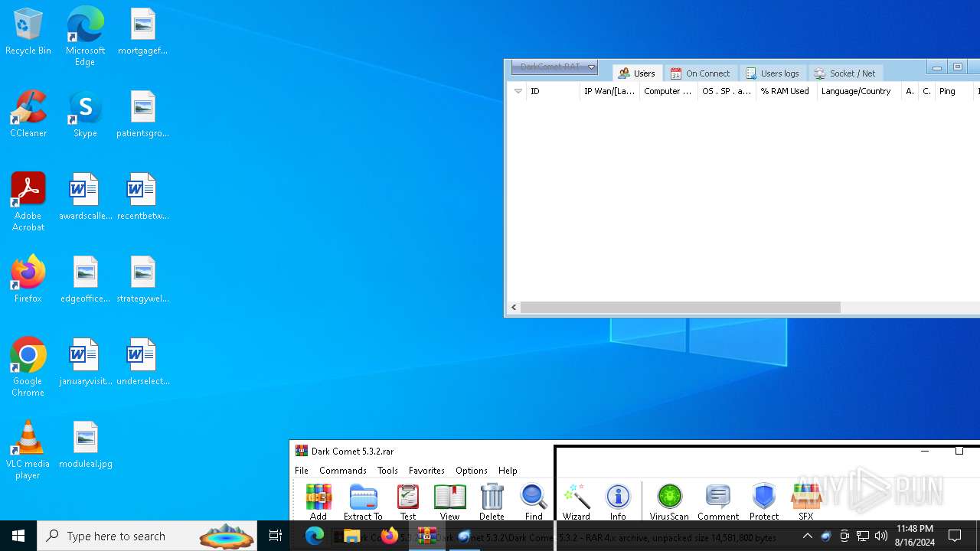Click the taskbar search box
The height and width of the screenshot is (551, 980).
coord(147,536)
